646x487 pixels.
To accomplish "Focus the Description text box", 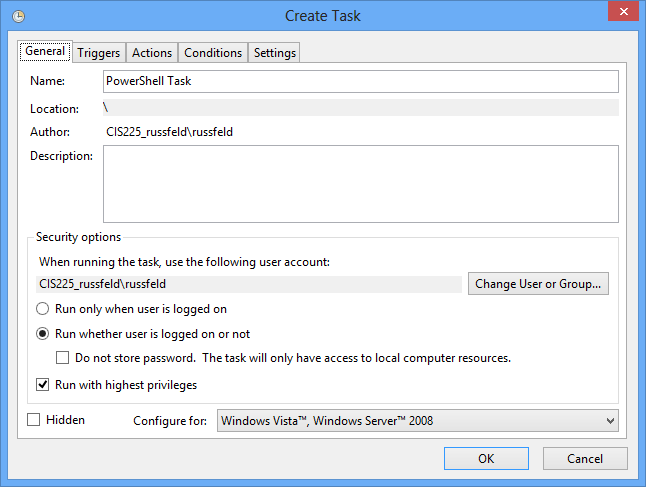I will (360, 183).
